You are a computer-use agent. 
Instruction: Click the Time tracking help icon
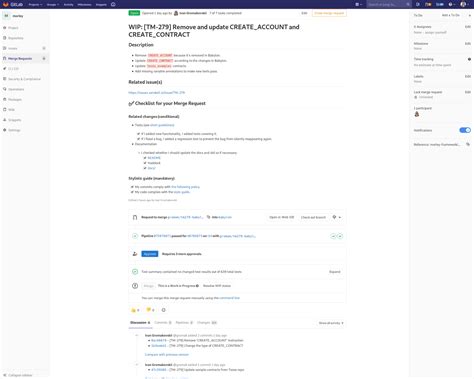pos(469,59)
